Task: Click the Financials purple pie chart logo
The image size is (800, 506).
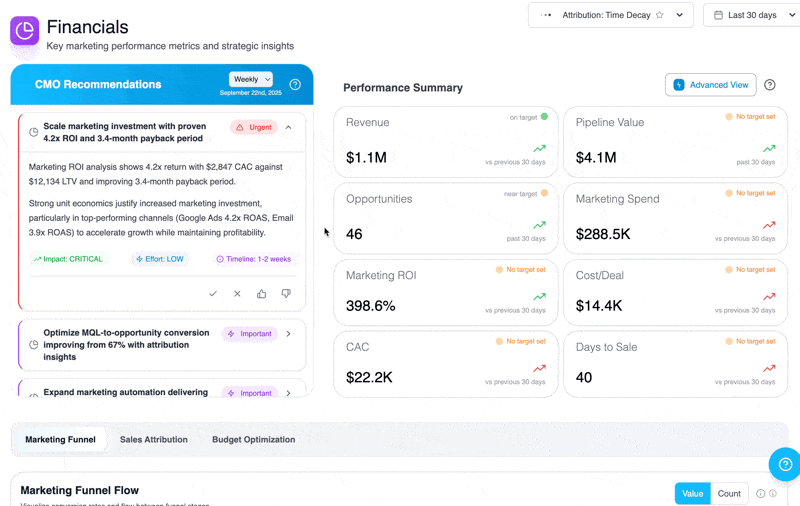Action: click(x=24, y=31)
